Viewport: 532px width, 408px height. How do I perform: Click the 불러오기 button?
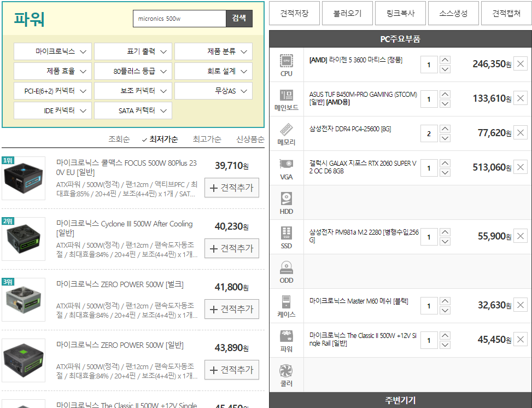(347, 13)
